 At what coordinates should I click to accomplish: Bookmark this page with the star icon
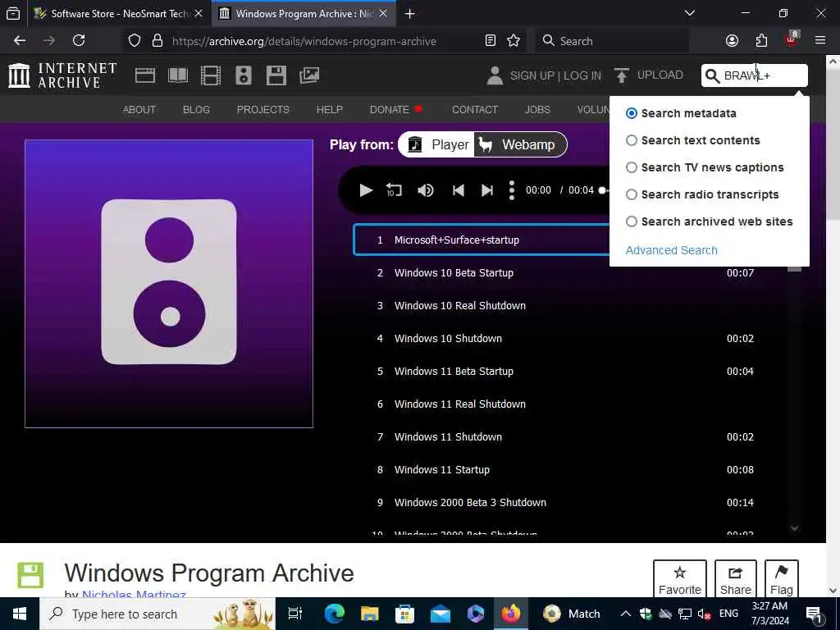click(514, 41)
